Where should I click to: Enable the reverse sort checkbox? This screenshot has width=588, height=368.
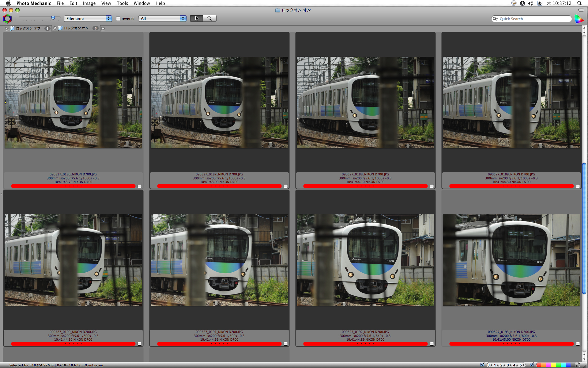pos(118,19)
